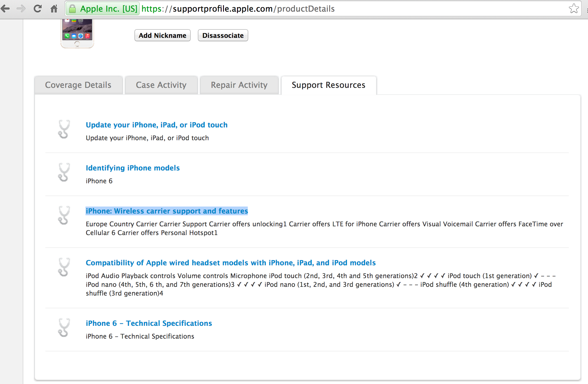Click the Add Nickname button

click(x=162, y=35)
